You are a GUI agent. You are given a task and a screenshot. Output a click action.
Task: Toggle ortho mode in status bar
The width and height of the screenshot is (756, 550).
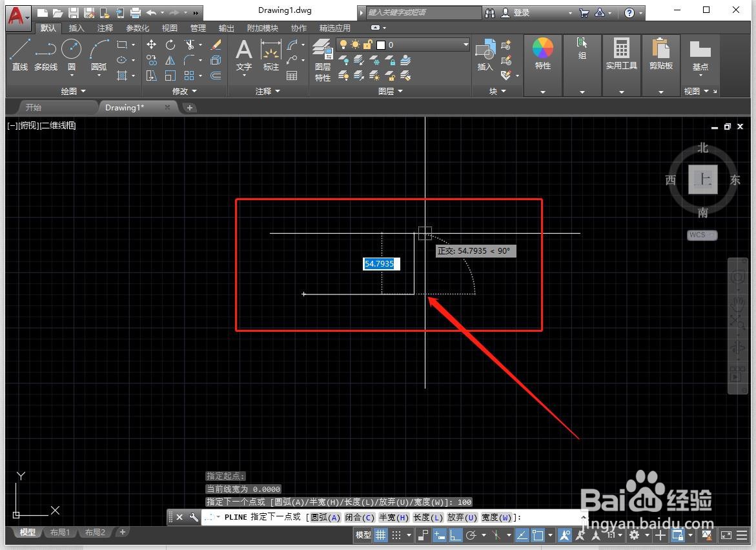tap(455, 535)
